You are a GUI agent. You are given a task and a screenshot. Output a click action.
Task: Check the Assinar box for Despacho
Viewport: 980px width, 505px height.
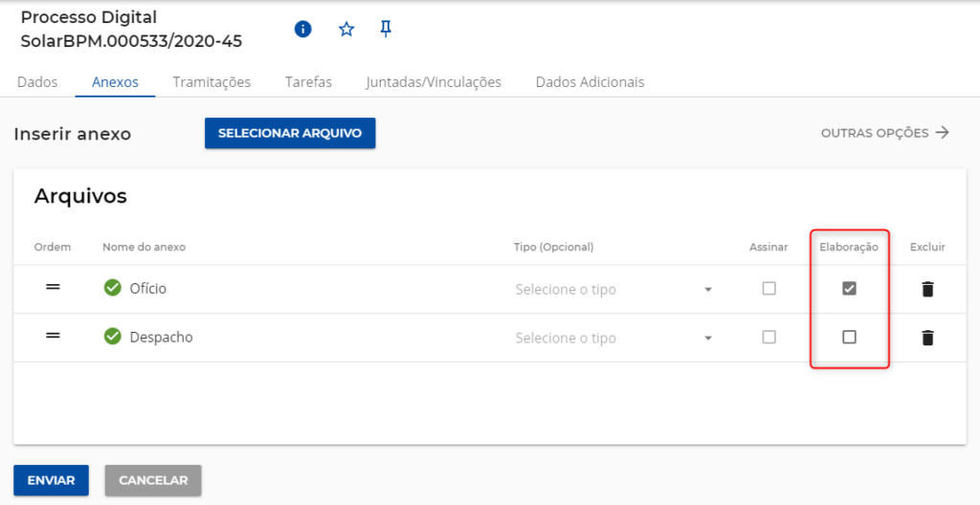pos(768,338)
